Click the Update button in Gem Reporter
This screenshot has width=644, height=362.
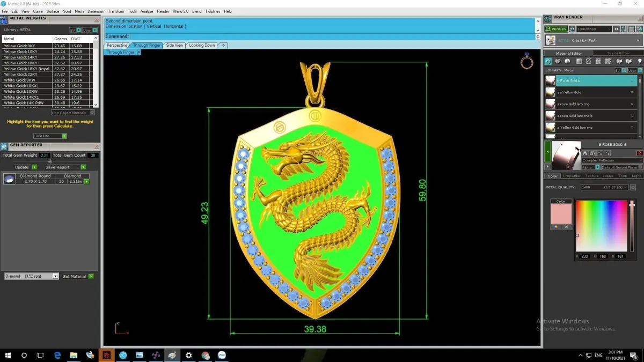pos(22,167)
